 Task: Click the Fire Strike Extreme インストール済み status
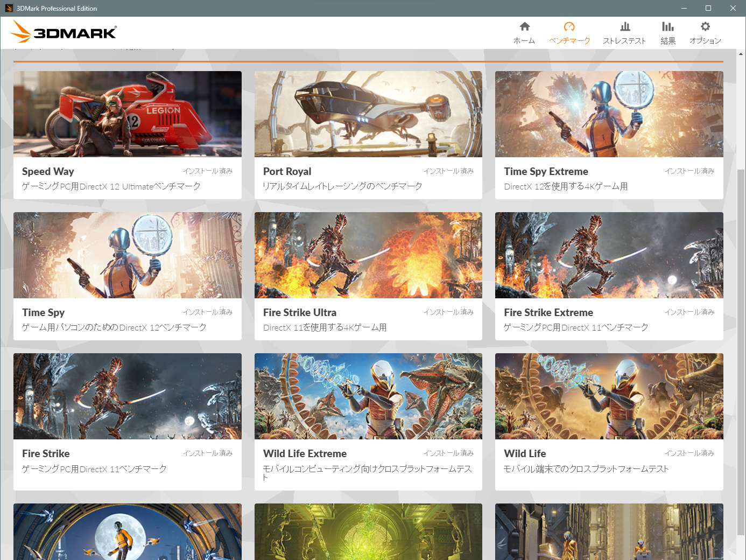(689, 312)
